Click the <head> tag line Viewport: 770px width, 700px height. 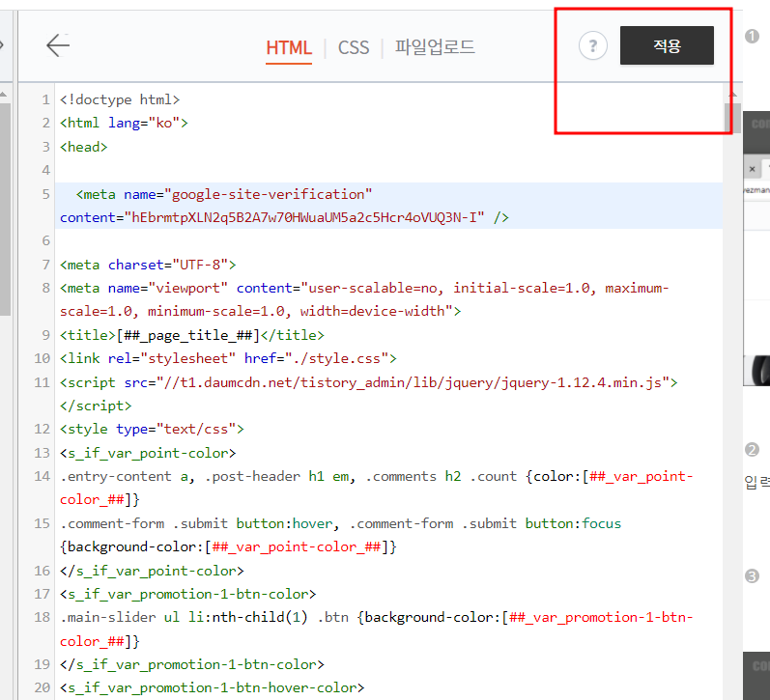click(x=83, y=147)
